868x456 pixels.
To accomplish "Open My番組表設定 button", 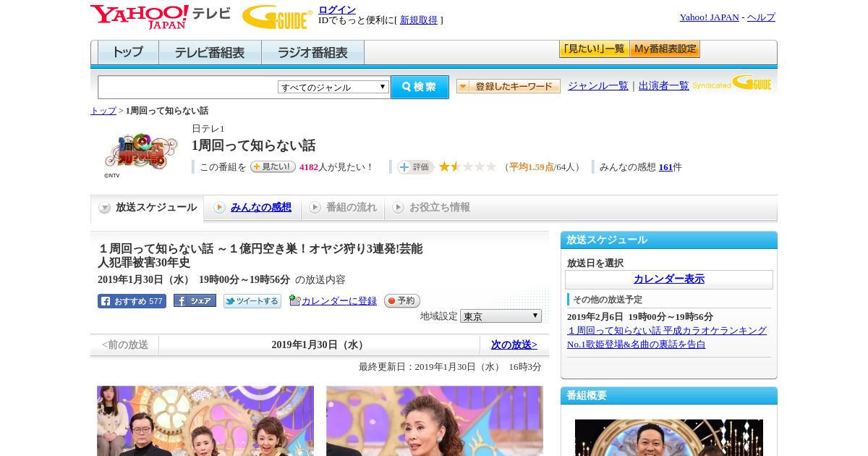I will coord(665,49).
